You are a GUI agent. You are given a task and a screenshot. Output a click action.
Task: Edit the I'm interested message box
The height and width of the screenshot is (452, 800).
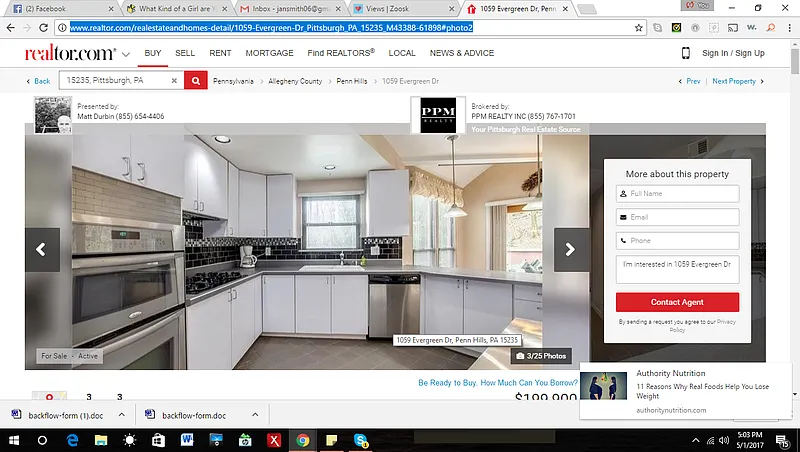(x=677, y=269)
